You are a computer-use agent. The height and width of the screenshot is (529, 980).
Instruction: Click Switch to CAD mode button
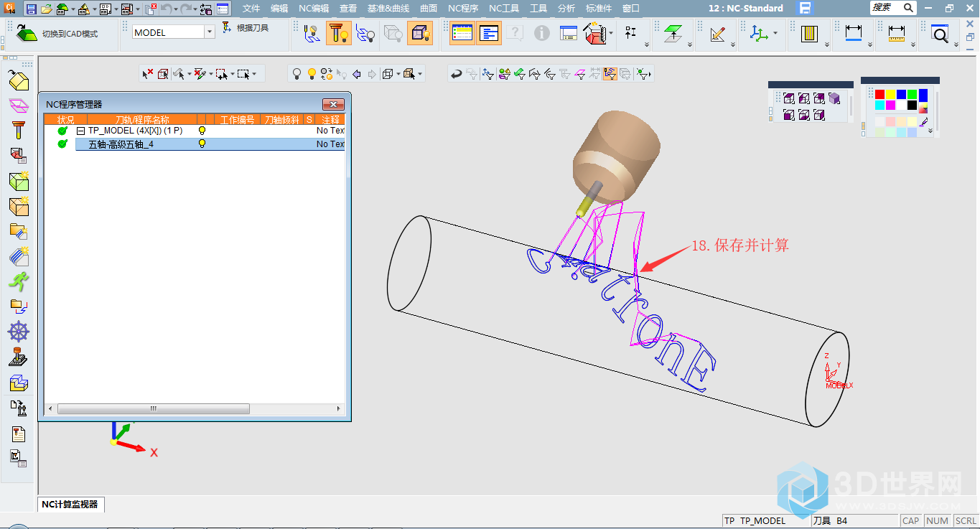57,33
